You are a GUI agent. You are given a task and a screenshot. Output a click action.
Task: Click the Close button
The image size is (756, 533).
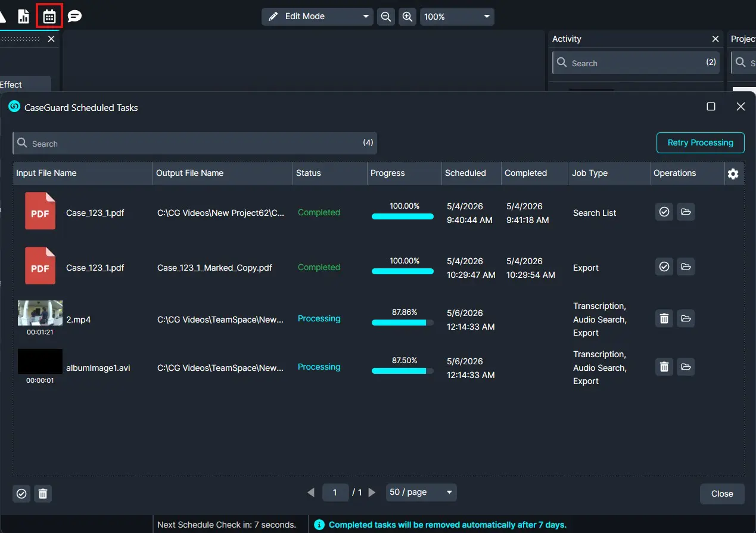tap(722, 494)
